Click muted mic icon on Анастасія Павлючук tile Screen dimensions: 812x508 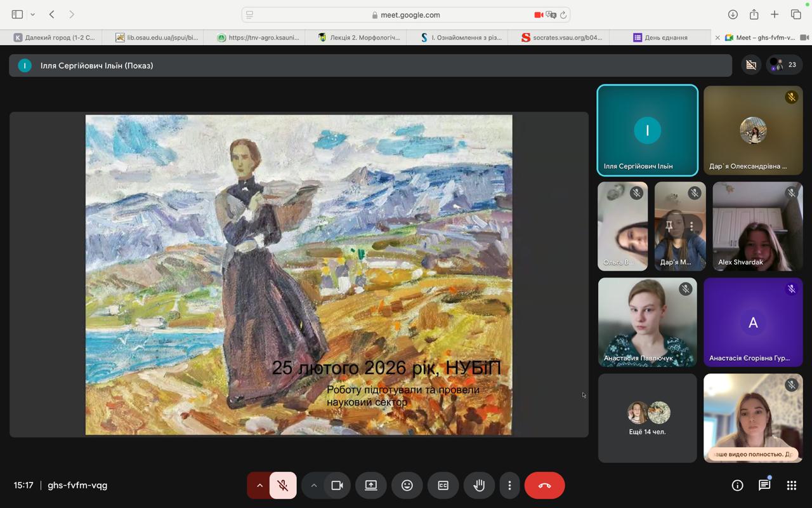[x=685, y=289]
